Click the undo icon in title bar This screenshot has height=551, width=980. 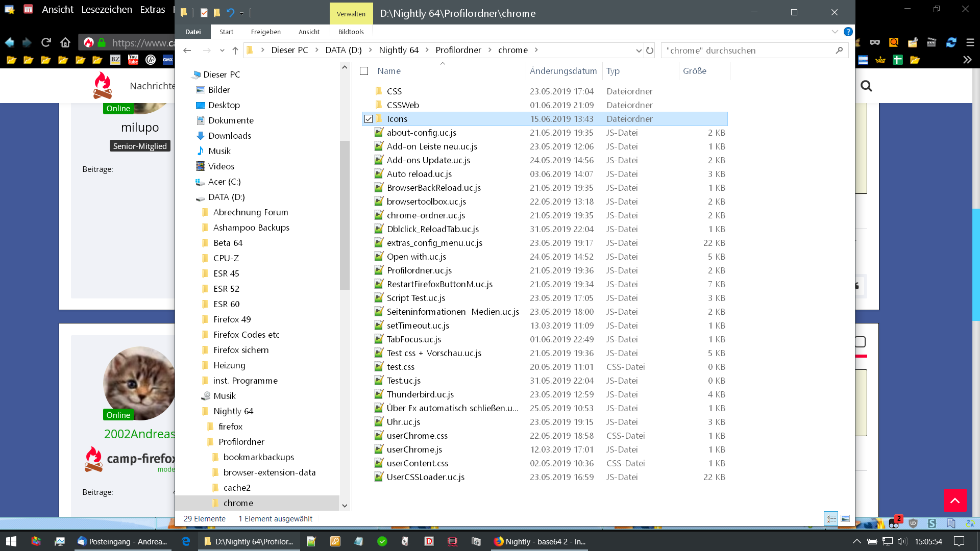(x=230, y=13)
